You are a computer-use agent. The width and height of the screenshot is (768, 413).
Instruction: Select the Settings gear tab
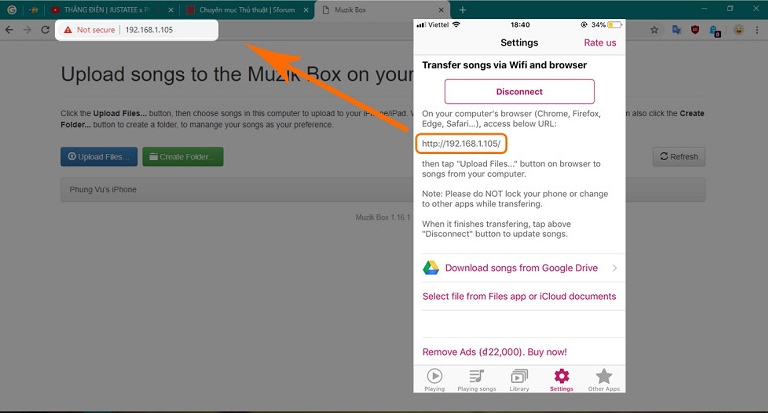coord(561,379)
